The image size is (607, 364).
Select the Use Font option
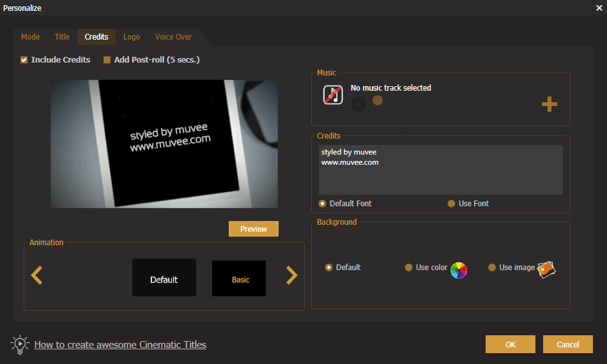tap(451, 204)
